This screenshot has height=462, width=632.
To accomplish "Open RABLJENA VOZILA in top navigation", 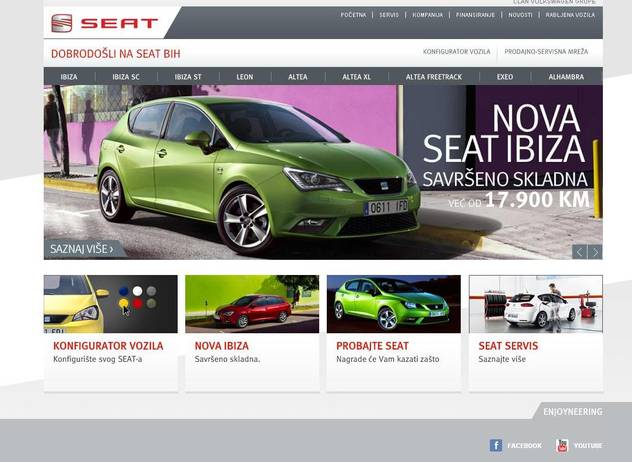I will click(x=570, y=15).
